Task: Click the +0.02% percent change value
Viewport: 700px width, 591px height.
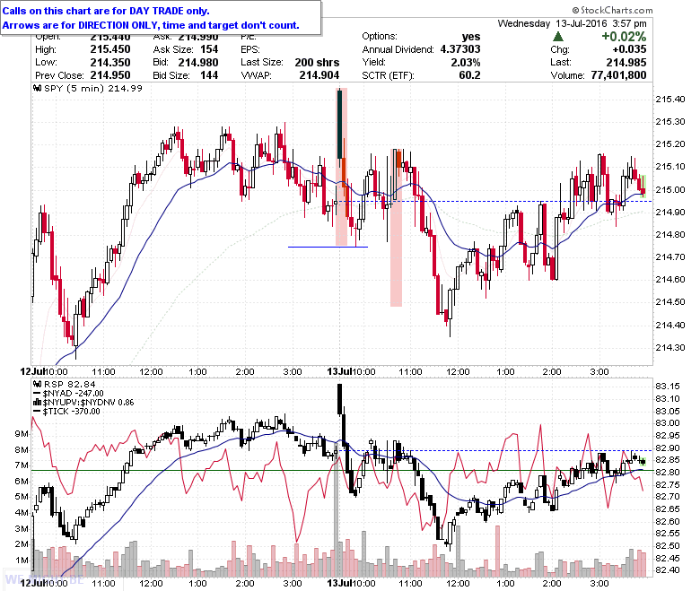Action: (x=624, y=37)
